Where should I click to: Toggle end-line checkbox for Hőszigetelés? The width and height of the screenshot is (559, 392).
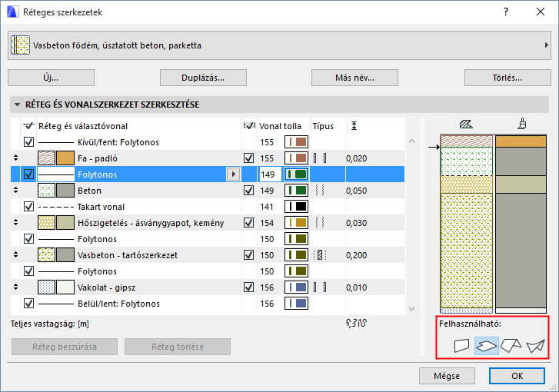pyautogui.click(x=249, y=223)
